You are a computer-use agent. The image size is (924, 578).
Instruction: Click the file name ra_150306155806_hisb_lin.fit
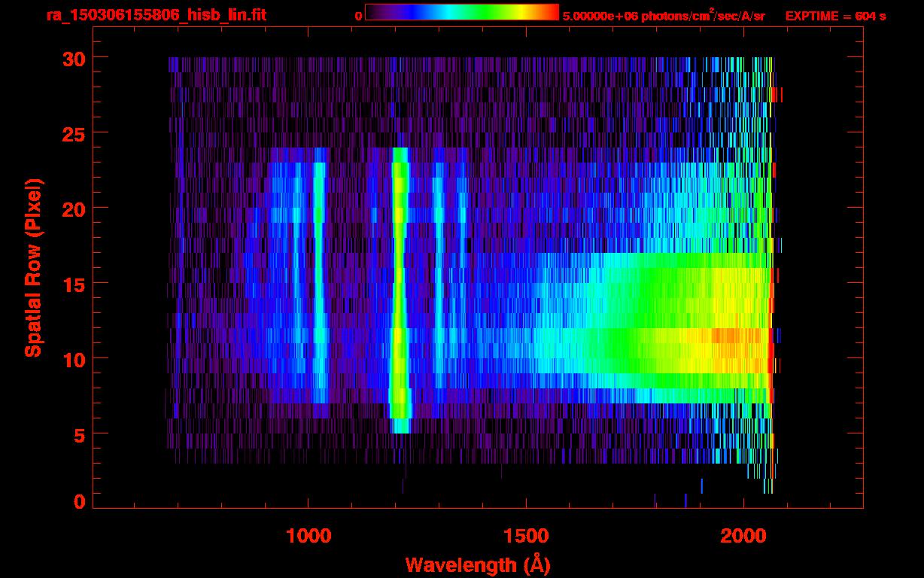point(156,15)
